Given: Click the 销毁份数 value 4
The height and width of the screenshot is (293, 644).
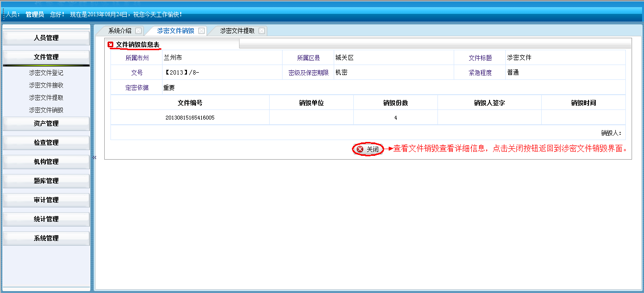Looking at the screenshot, I should (x=395, y=118).
